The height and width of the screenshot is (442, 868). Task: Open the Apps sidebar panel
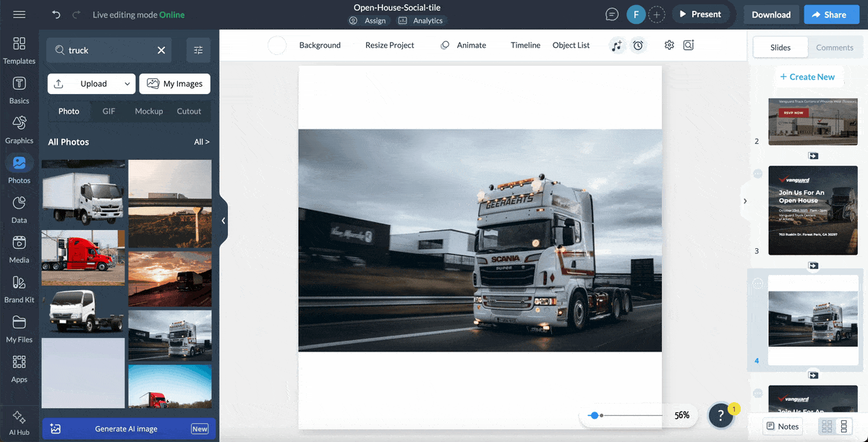coord(20,369)
